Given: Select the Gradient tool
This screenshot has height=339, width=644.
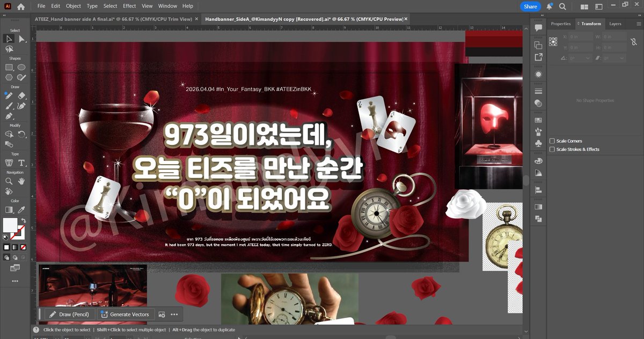Looking at the screenshot, I should [9, 210].
